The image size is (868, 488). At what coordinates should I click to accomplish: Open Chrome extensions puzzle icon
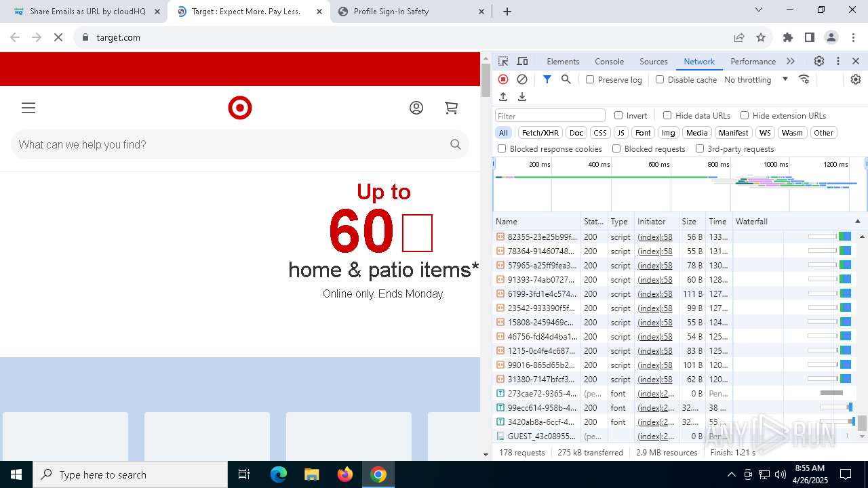[788, 37]
